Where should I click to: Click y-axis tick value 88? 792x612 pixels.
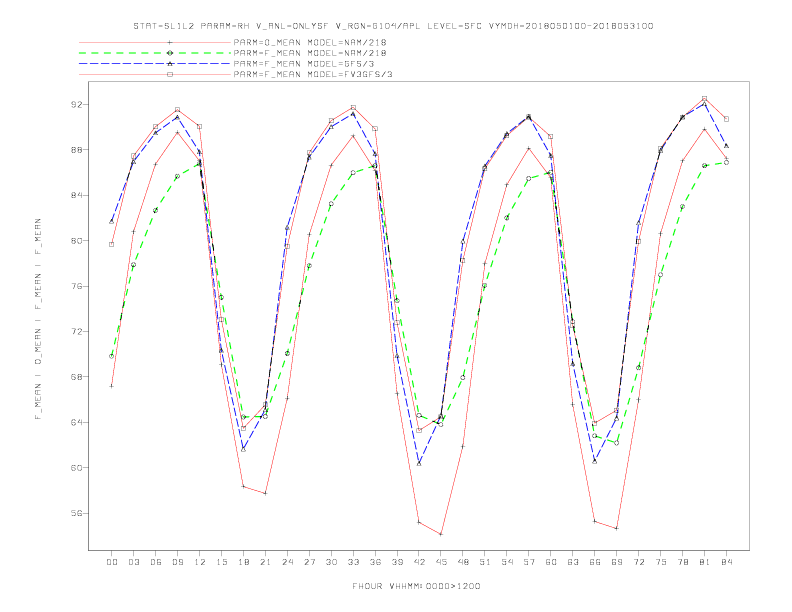pos(77,150)
